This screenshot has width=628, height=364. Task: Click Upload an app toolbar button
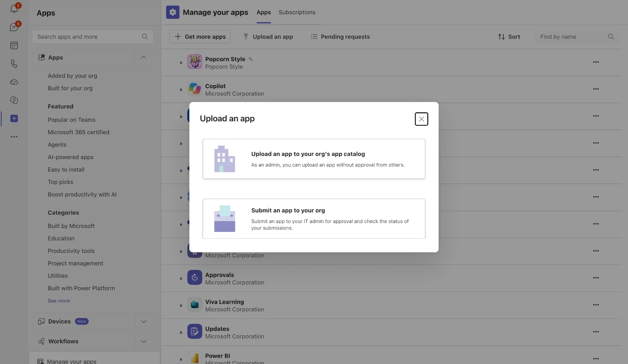coord(268,37)
